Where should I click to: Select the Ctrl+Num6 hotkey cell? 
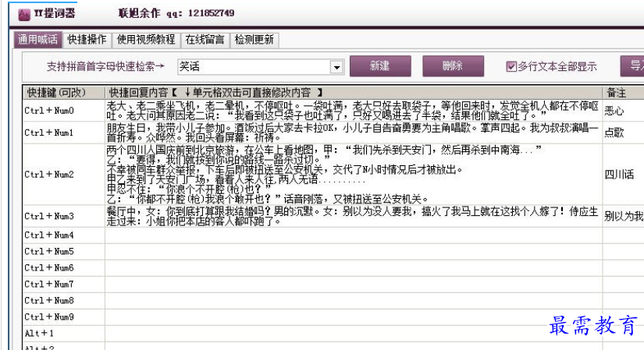[x=64, y=268]
